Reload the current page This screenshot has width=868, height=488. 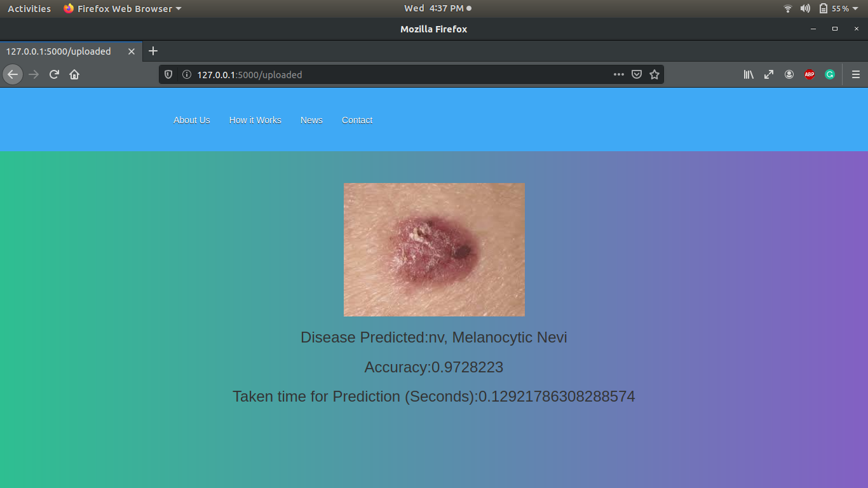pyautogui.click(x=54, y=74)
